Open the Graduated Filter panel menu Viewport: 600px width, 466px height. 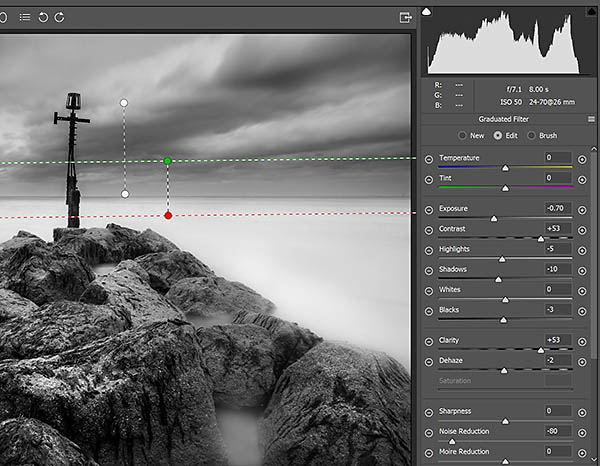591,119
